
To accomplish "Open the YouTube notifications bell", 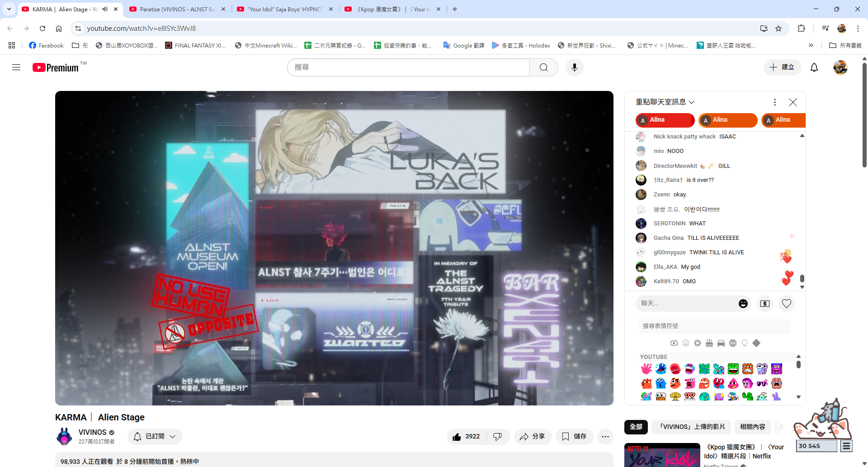I will 814,67.
